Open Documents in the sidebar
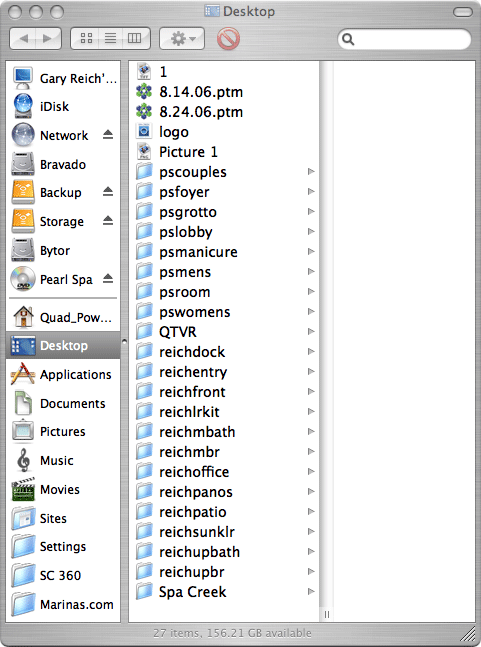Viewport: 481px width, 647px height. pyautogui.click(x=64, y=403)
